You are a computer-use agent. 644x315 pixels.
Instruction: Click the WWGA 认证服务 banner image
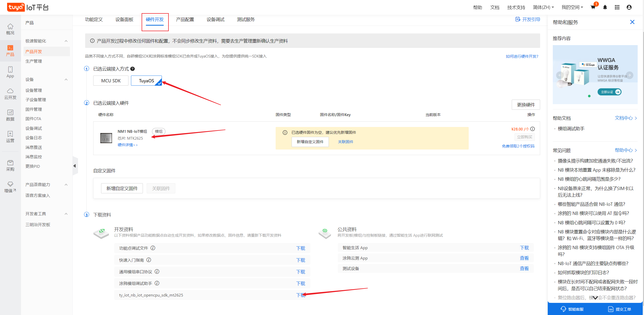[x=595, y=75]
